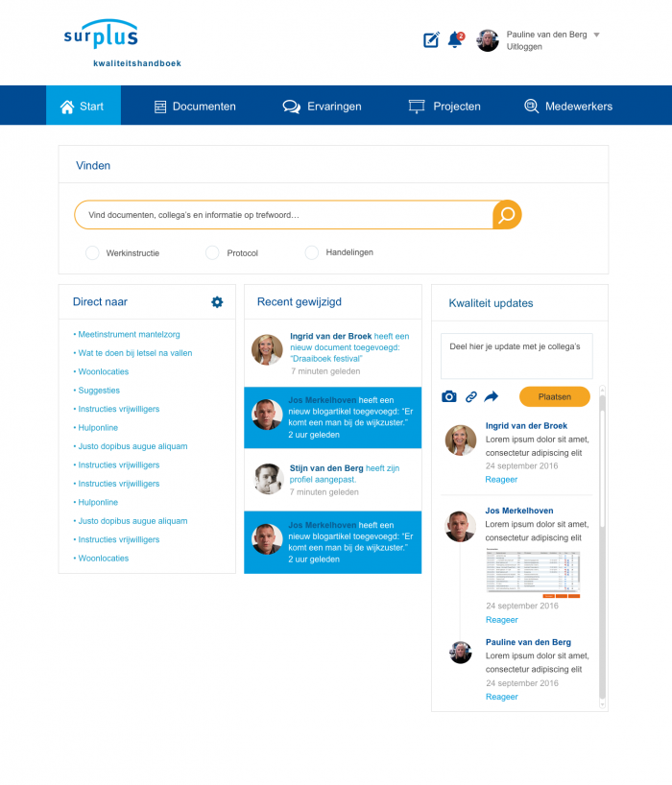Expand the user menu arrow beside Pauline
This screenshot has width=672, height=785.
pyautogui.click(x=596, y=35)
